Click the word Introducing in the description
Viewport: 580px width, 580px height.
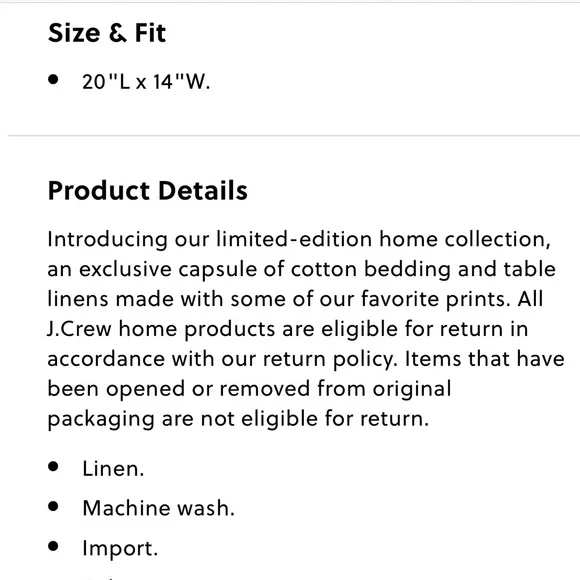(x=107, y=240)
